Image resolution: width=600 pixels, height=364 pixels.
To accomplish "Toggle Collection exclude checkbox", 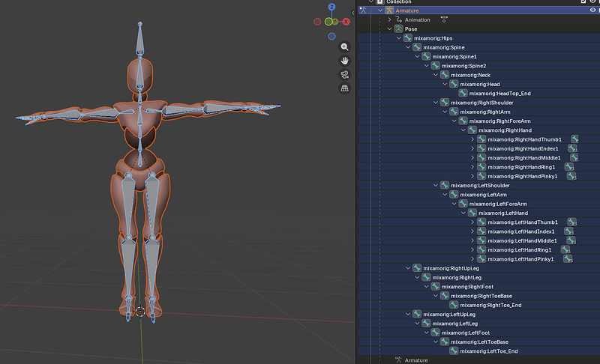I will pos(583,1).
